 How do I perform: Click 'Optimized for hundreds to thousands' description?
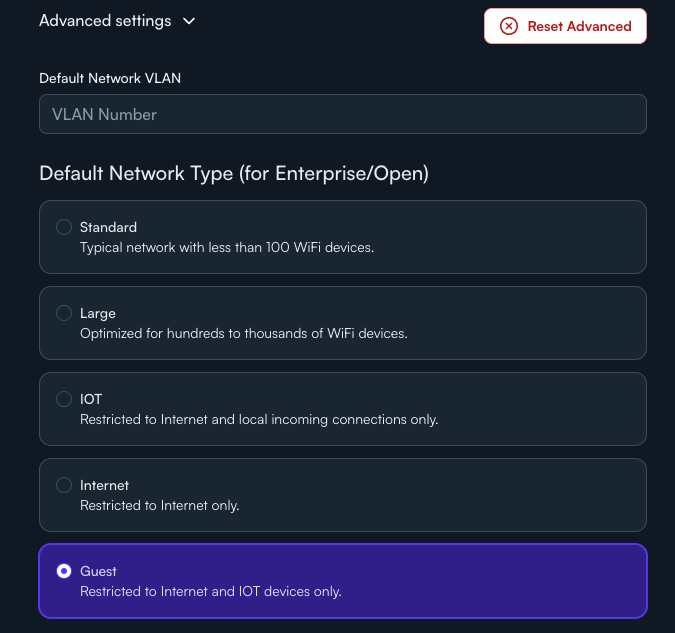(244, 332)
